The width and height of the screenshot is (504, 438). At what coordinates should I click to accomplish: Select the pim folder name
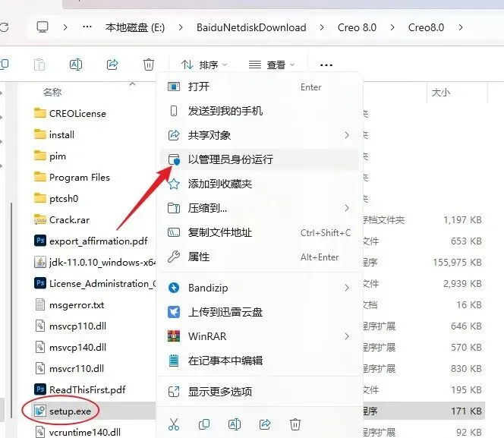(x=58, y=156)
